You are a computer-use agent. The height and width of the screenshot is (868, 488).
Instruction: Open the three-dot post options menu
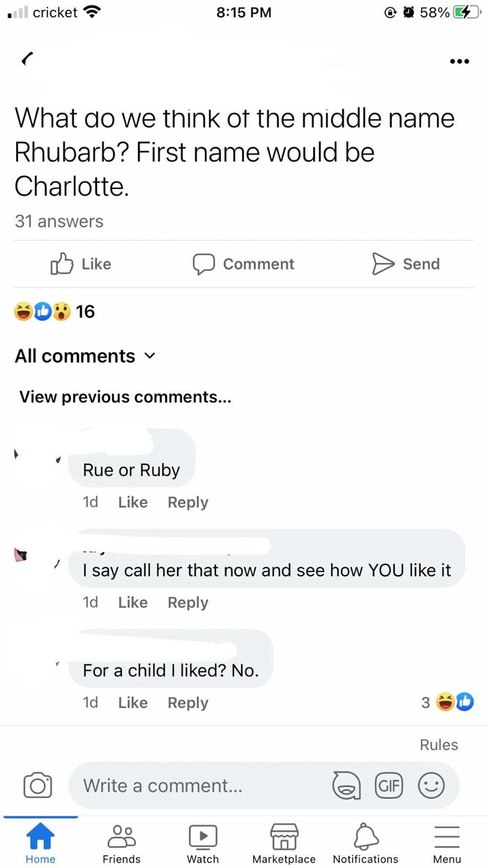tap(459, 61)
